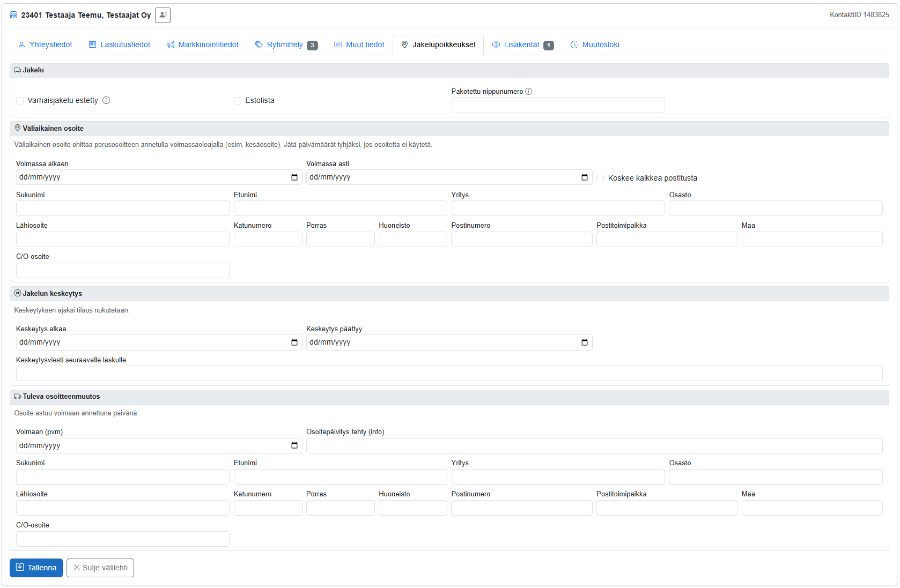Screen dimensions: 900x588
Task: Click Sukunimi field in Tuleva osoitteenmuutos
Action: coord(123,477)
